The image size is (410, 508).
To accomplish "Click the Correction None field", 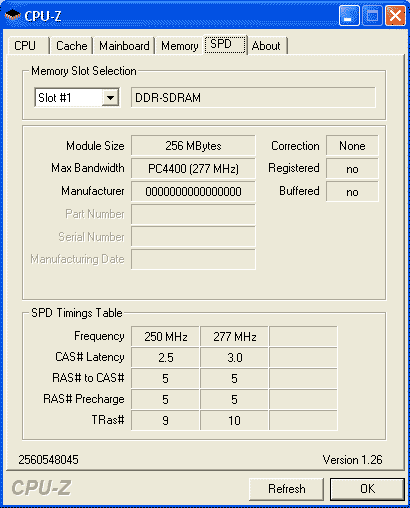I will [352, 146].
